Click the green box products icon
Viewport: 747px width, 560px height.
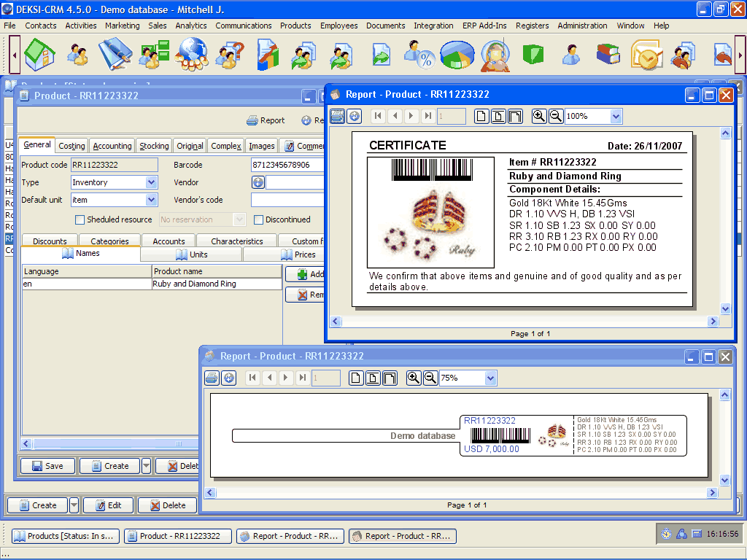click(533, 54)
